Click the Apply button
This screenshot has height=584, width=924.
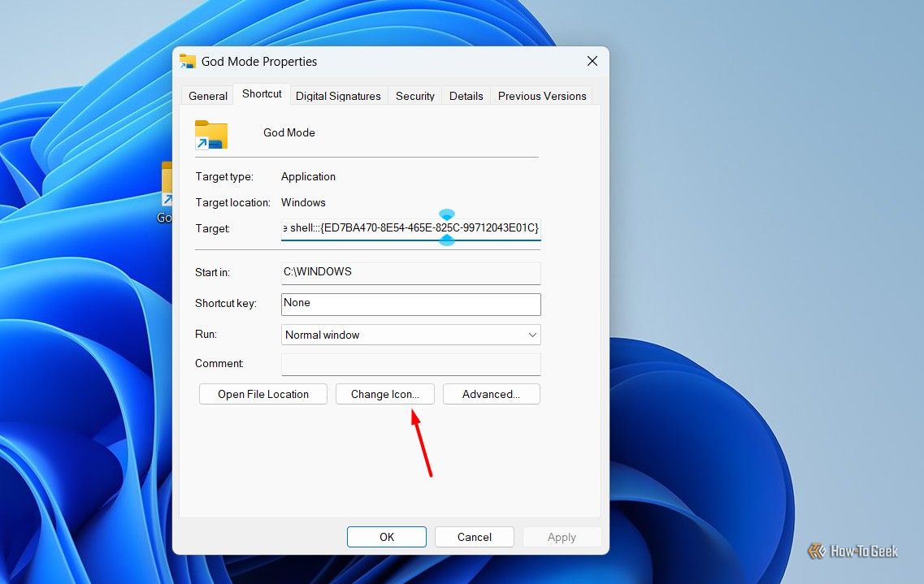pyautogui.click(x=562, y=537)
